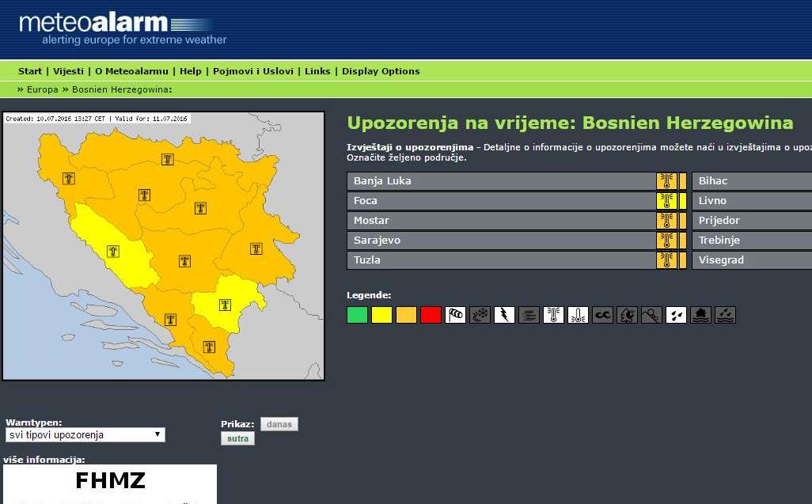Go to Europa in the breadcrumb
This screenshot has height=504, width=812.
43,89
